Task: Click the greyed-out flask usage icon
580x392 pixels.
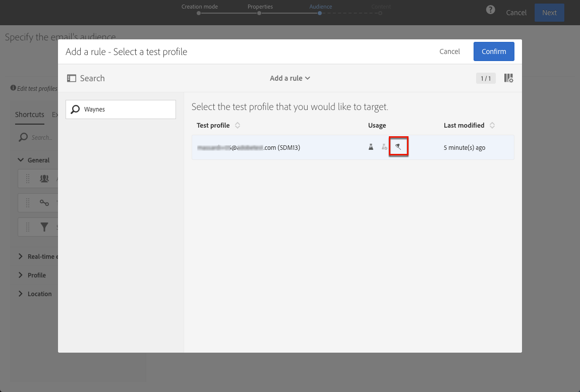Action: pos(384,147)
